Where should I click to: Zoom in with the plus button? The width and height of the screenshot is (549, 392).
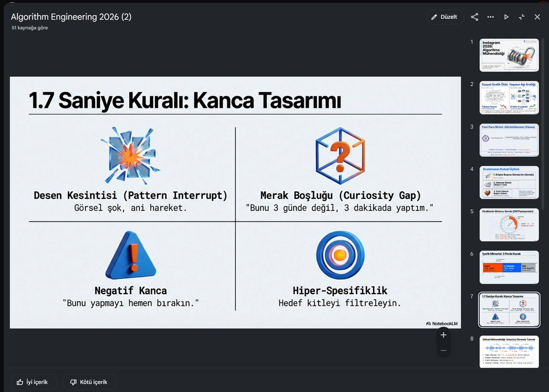pyautogui.click(x=443, y=335)
